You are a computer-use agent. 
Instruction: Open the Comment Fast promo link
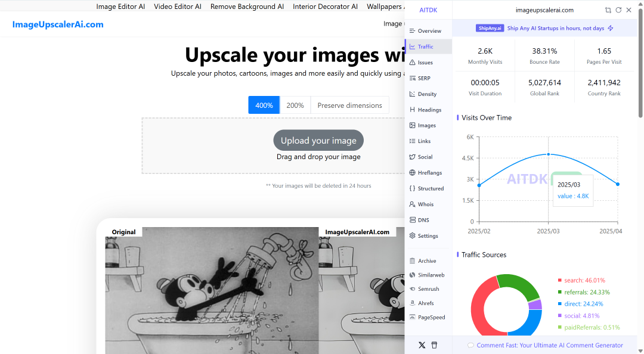[x=550, y=345]
